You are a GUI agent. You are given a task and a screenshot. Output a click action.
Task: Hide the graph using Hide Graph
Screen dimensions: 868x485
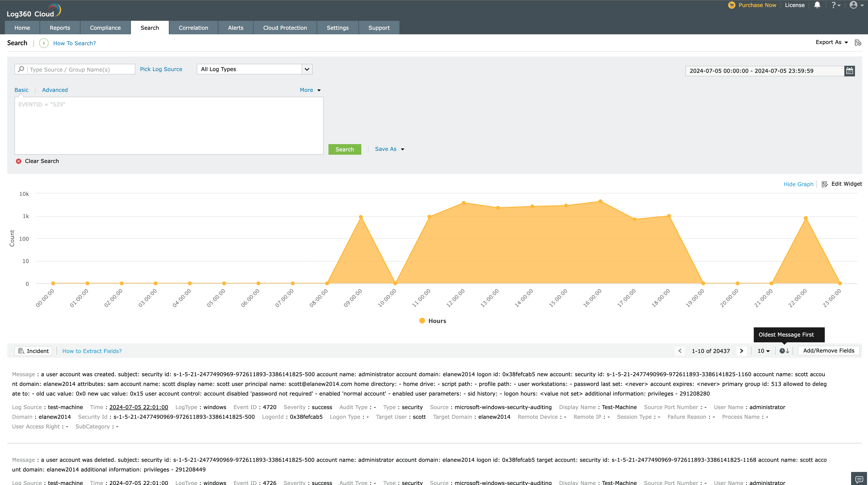(798, 184)
